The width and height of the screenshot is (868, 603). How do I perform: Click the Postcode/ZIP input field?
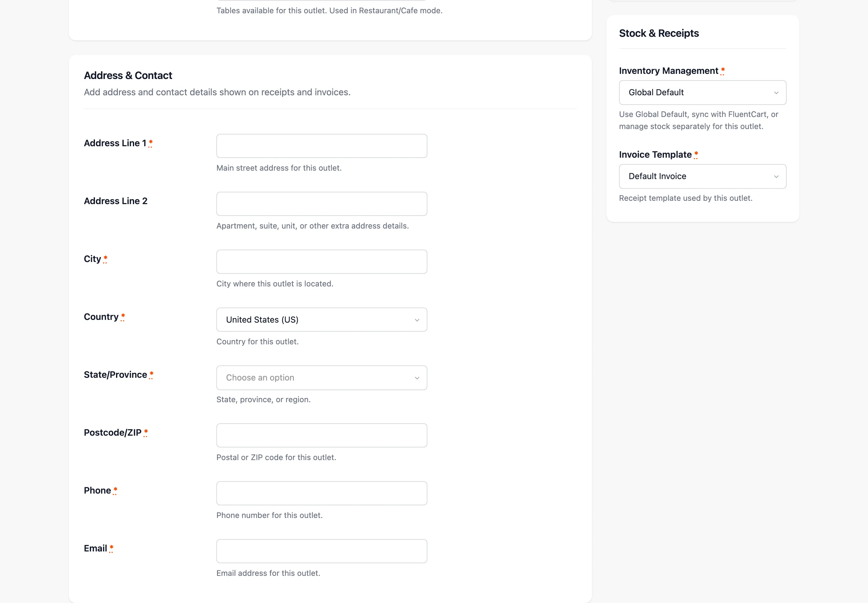coord(322,435)
